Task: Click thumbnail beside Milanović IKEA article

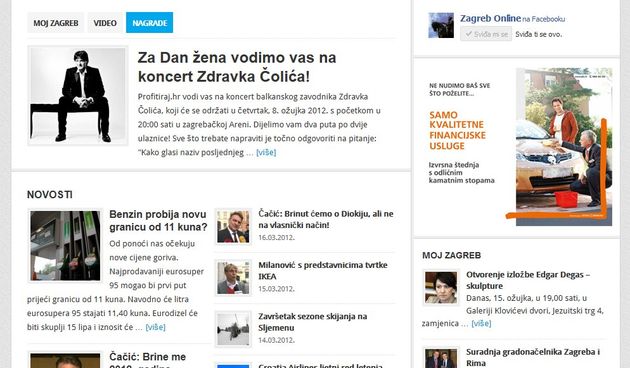Action: (233, 278)
